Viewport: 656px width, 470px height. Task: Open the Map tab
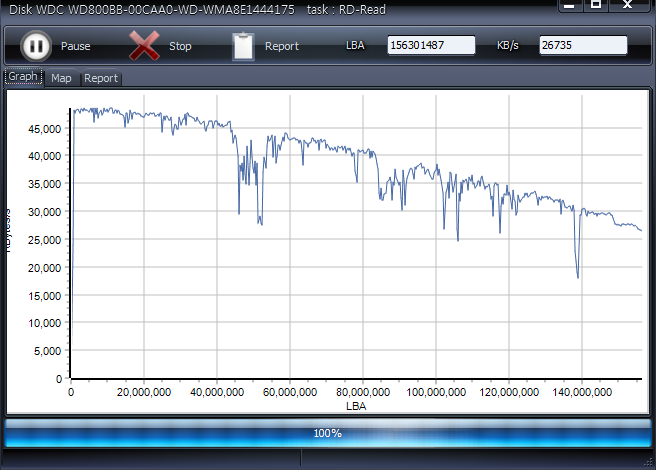[61, 78]
